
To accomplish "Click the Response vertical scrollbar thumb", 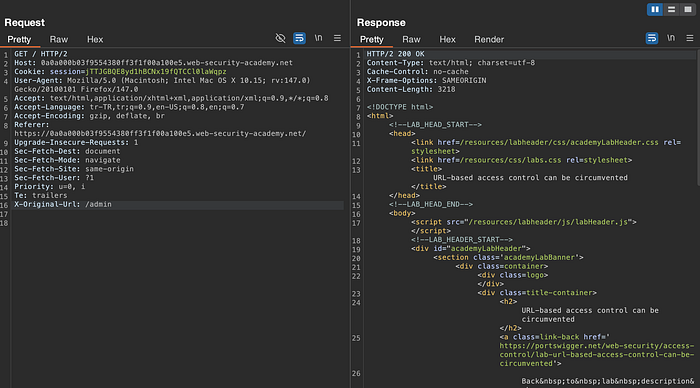I will pos(698,117).
